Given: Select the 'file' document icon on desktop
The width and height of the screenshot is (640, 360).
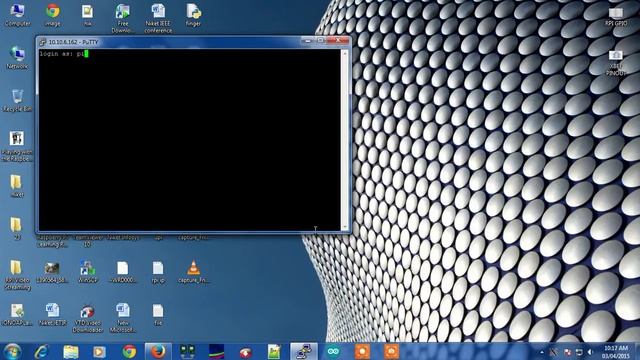Looking at the screenshot, I should 158,314.
